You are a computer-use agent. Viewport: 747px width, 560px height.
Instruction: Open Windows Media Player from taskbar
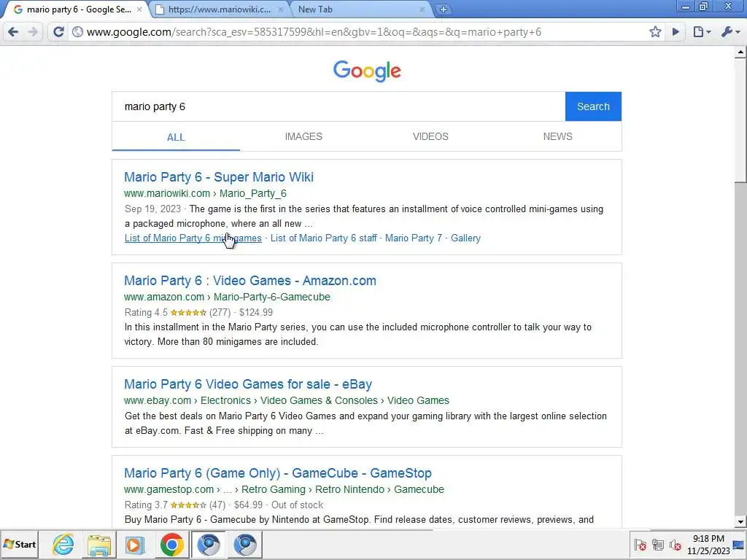tap(135, 544)
